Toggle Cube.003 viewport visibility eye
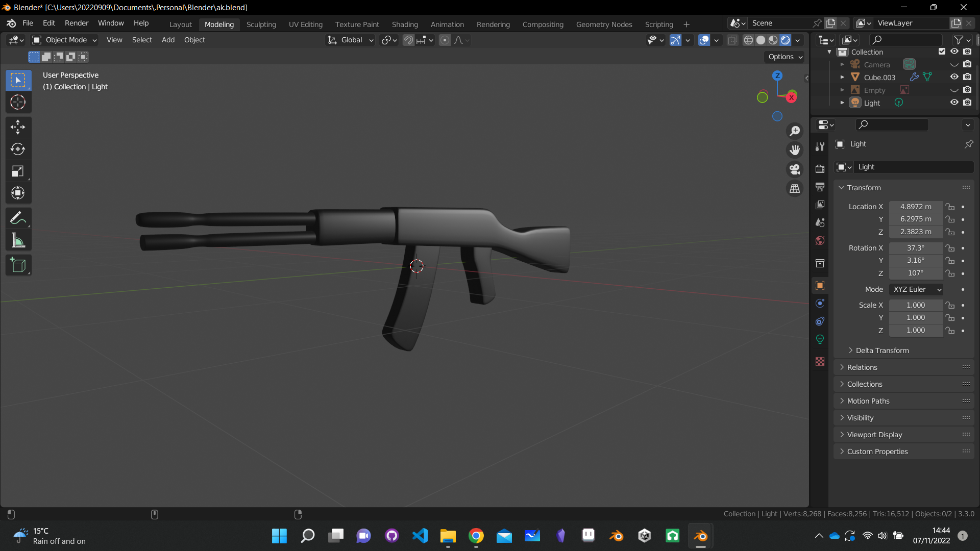The width and height of the screenshot is (980, 551). (x=954, y=77)
